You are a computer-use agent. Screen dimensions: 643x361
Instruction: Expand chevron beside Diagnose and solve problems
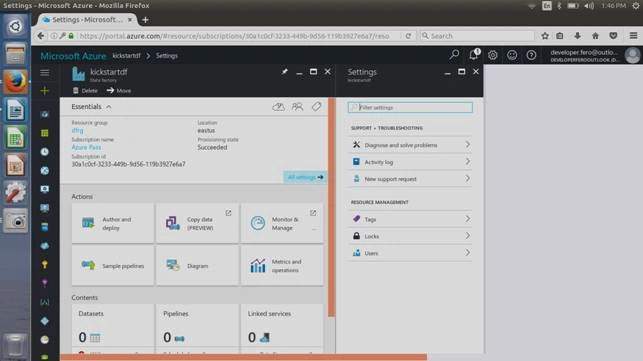point(467,145)
